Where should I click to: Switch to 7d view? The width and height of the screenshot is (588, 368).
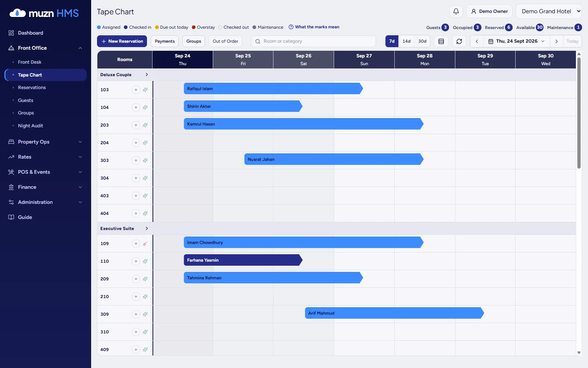click(x=392, y=41)
